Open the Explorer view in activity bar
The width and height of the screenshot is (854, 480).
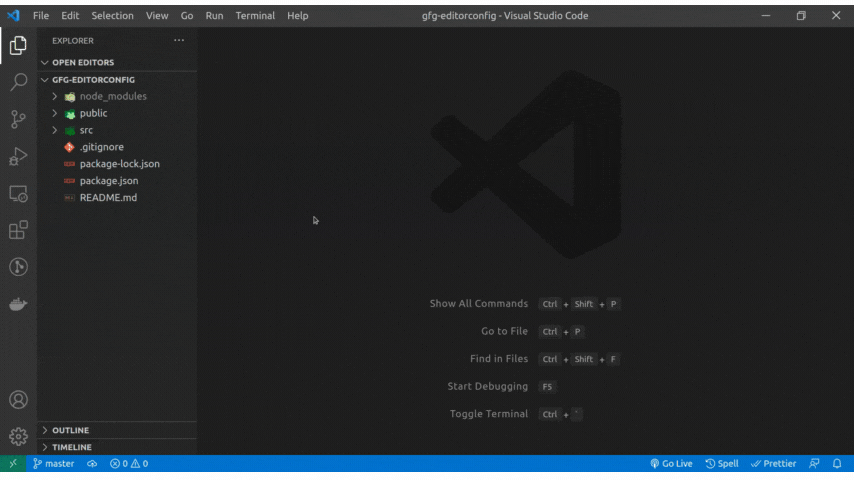tap(18, 45)
